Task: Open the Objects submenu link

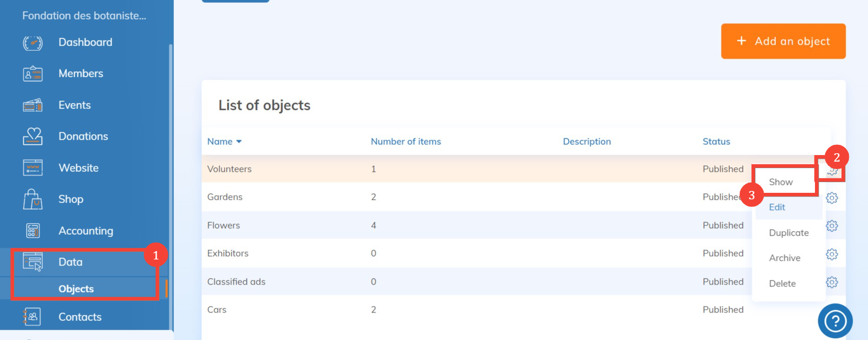Action: click(x=76, y=289)
